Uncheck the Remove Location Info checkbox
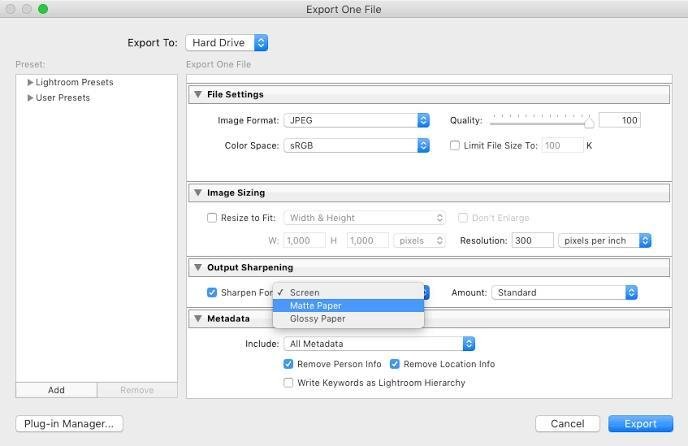Image resolution: width=688 pixels, height=446 pixels. 395,364
